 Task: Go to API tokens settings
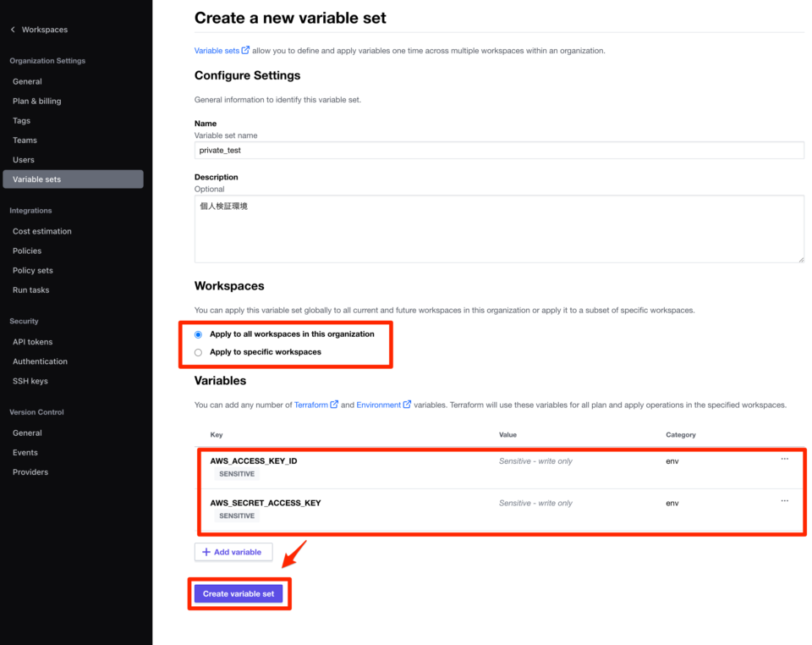click(x=33, y=342)
